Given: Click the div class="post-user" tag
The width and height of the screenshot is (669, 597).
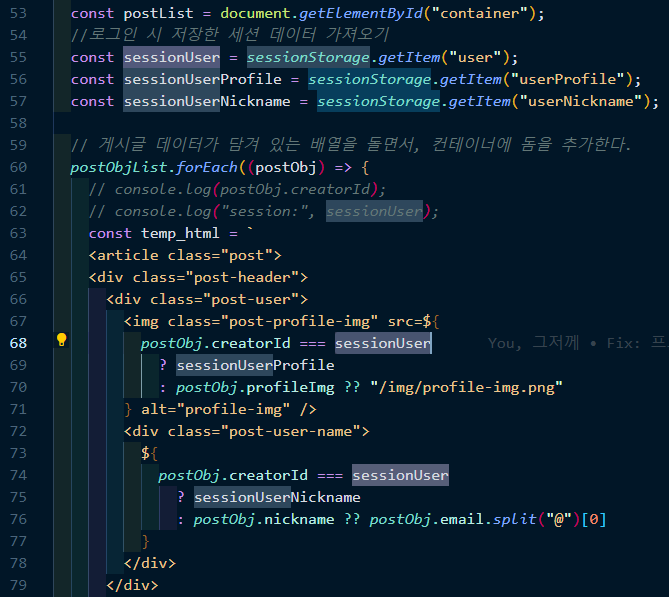Looking at the screenshot, I should point(207,300).
